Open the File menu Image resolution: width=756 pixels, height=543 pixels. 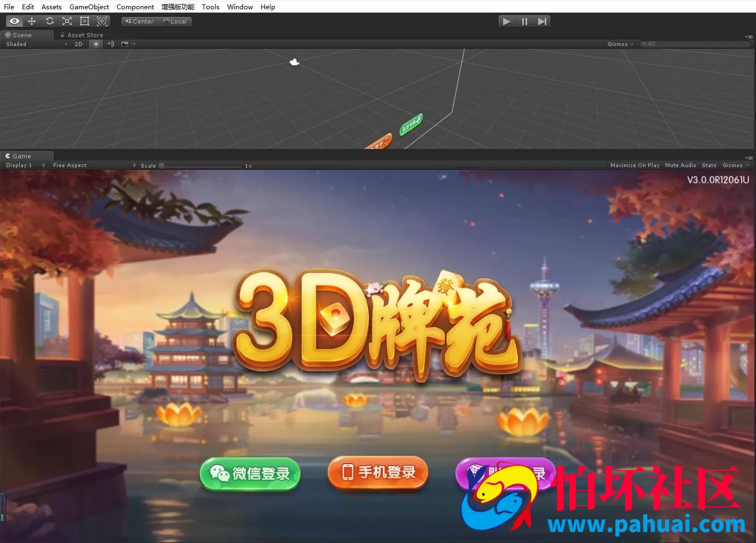click(x=9, y=7)
